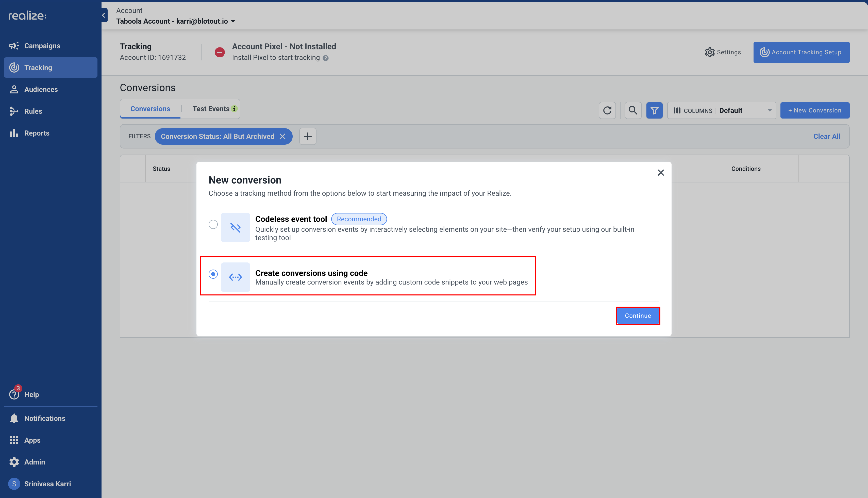Toggle the filter funnel icon
868x498 pixels.
coord(654,110)
